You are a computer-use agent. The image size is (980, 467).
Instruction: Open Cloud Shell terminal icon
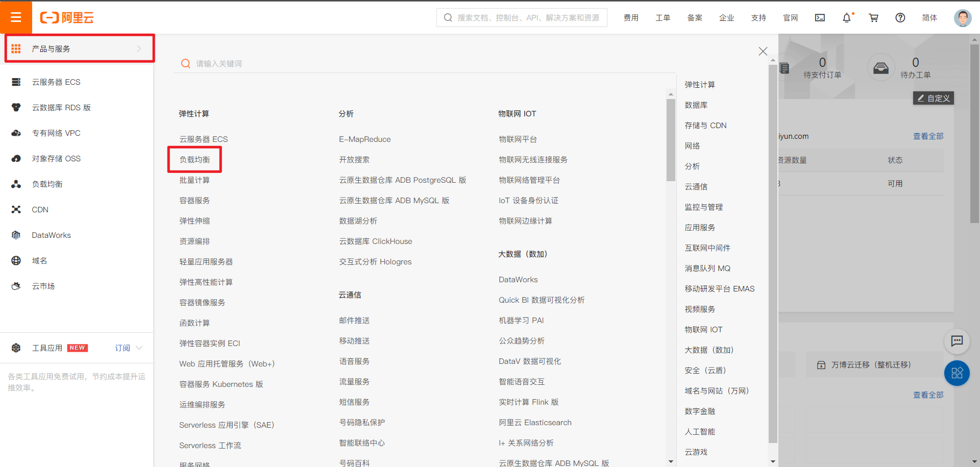[820, 18]
